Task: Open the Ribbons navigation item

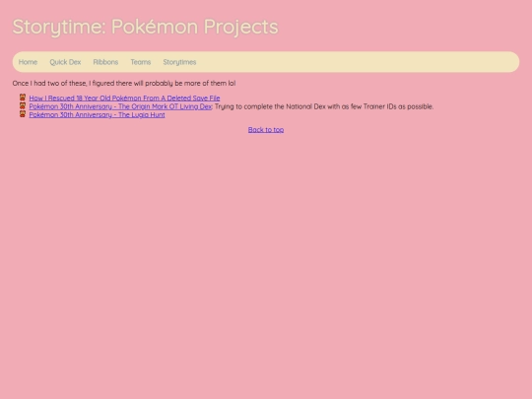Action: tap(105, 62)
